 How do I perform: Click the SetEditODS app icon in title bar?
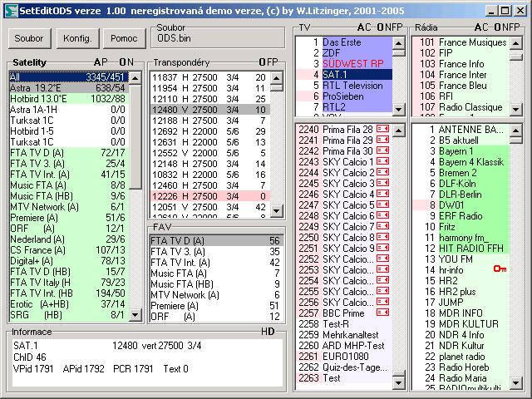[11, 11]
